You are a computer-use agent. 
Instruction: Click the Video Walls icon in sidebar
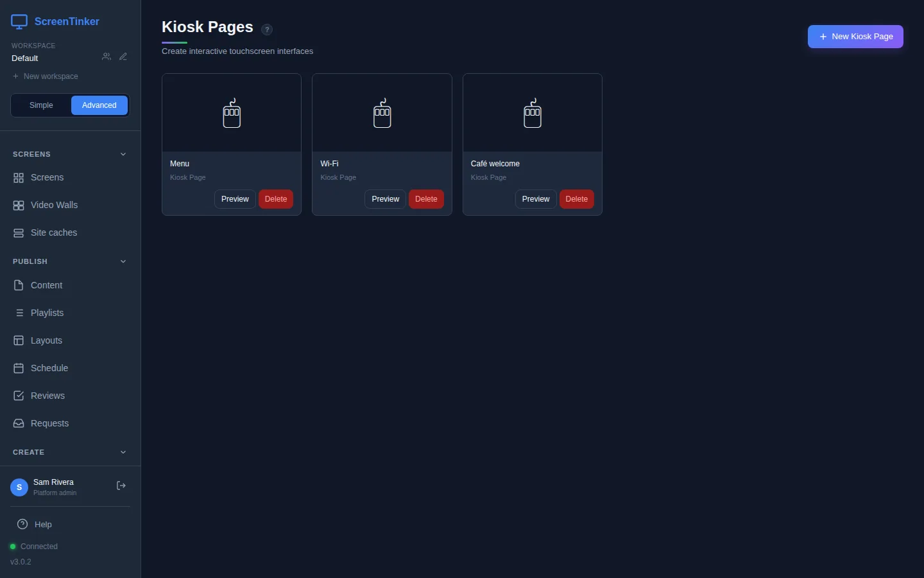click(x=19, y=206)
